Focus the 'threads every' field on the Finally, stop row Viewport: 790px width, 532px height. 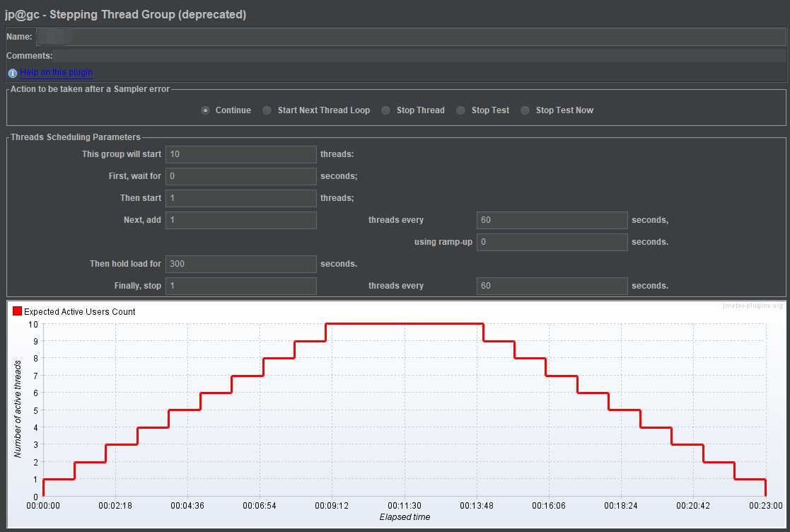(x=552, y=286)
